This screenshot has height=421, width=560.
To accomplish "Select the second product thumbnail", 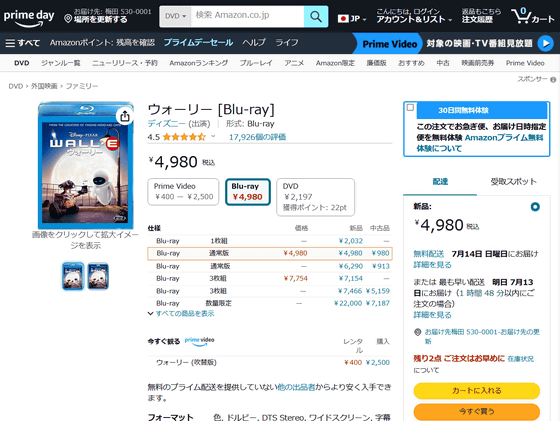I will pos(98,276).
